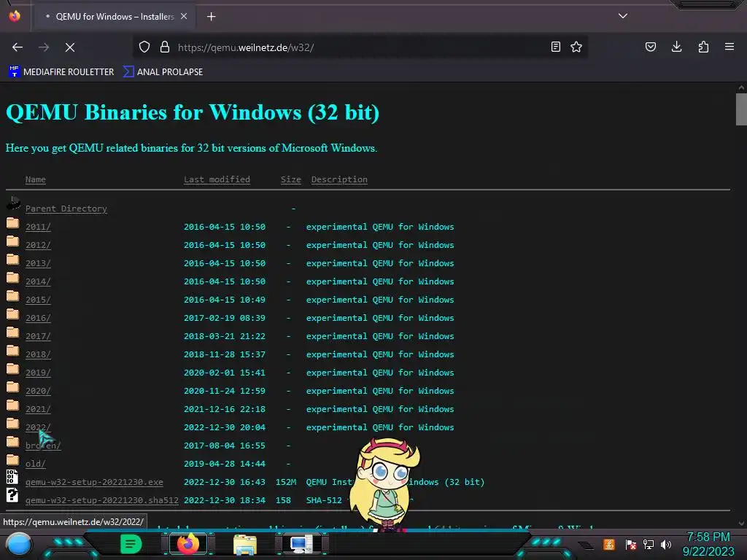747x560 pixels.
Task: Stop loading the page
Action: click(x=70, y=47)
